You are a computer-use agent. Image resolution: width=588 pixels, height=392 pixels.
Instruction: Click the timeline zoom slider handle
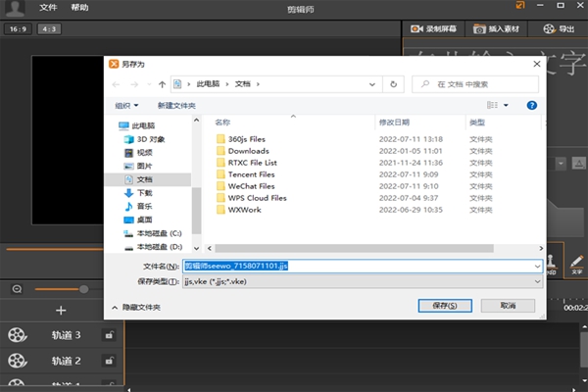point(83,289)
